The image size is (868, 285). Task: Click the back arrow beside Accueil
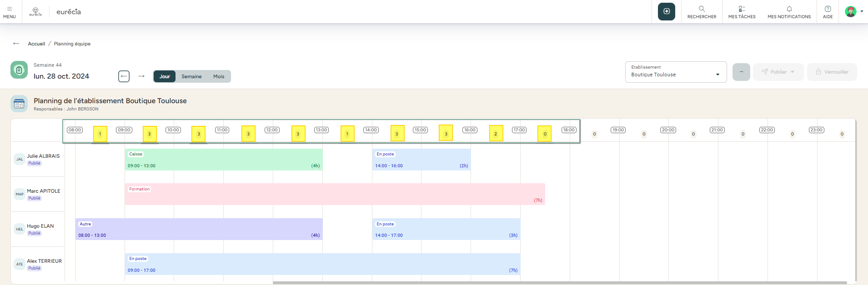click(x=16, y=44)
